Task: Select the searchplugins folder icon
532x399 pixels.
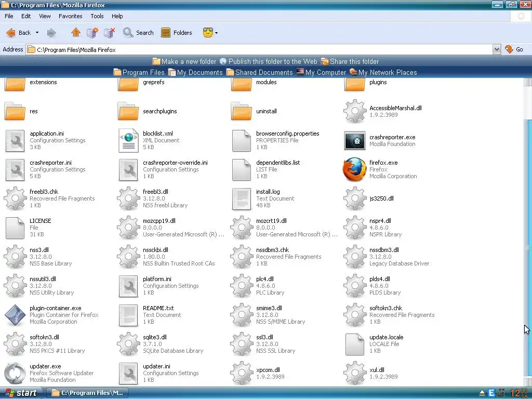Action: [128, 111]
